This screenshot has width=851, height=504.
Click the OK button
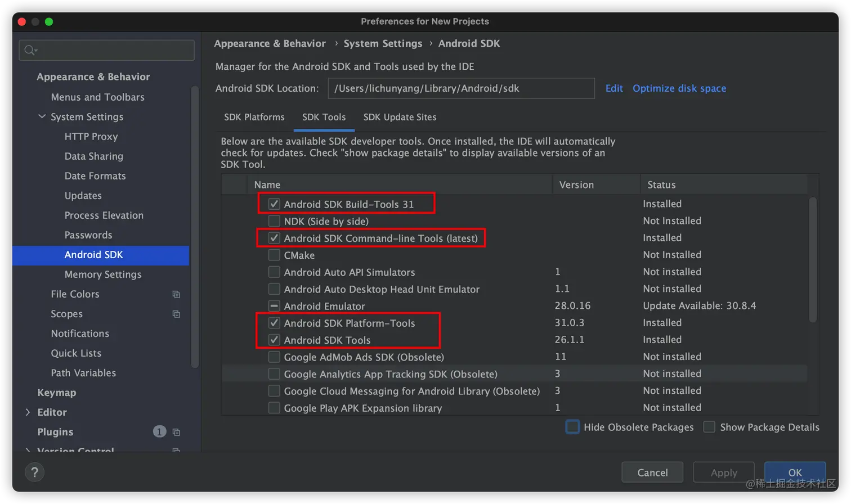[795, 472]
